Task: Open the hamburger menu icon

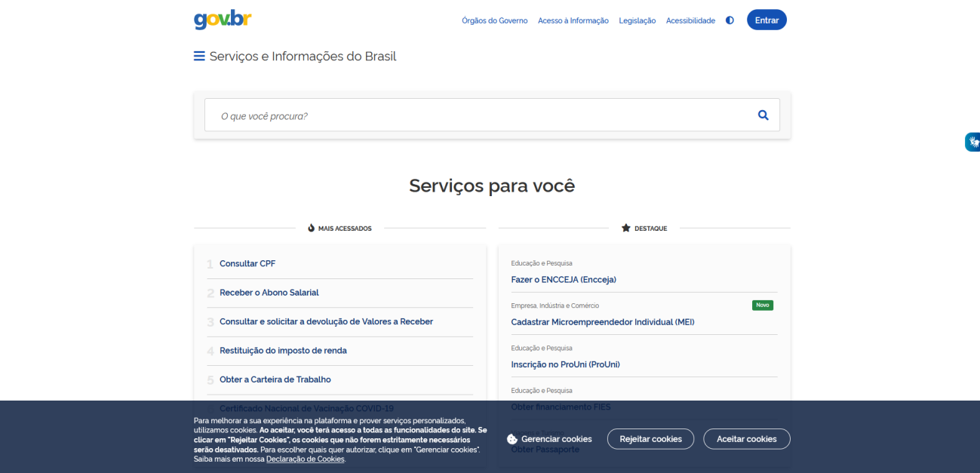Action: pos(199,57)
